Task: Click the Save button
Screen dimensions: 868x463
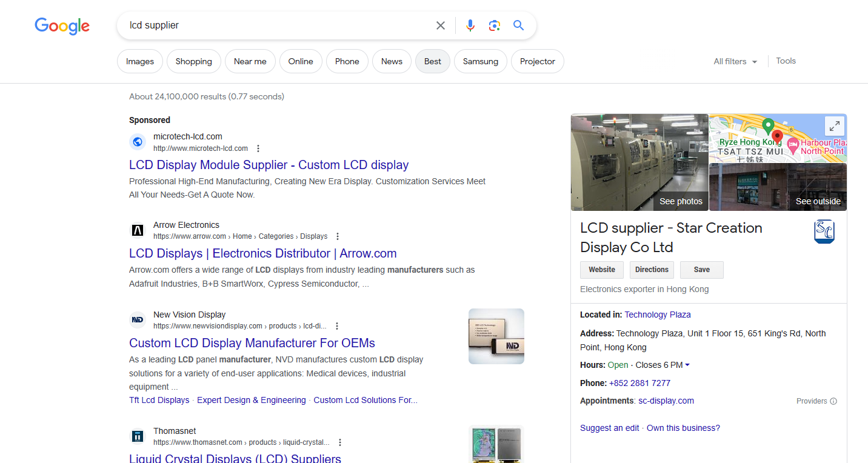Action: click(x=702, y=270)
